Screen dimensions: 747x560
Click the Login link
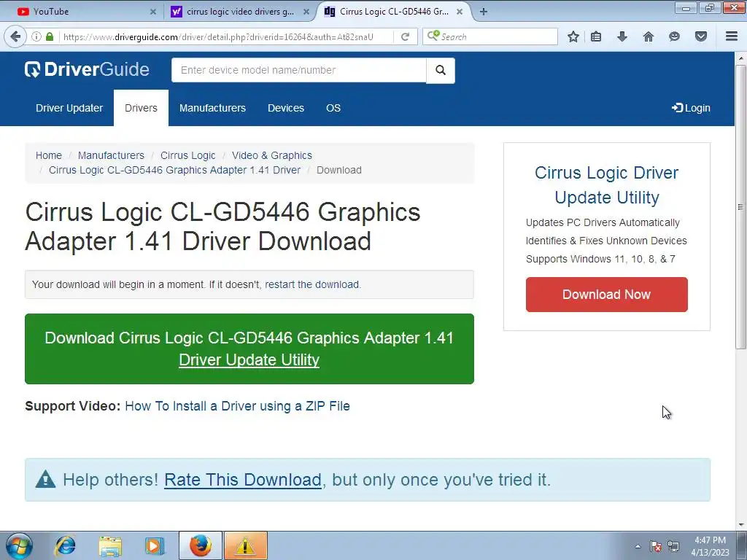[692, 108]
